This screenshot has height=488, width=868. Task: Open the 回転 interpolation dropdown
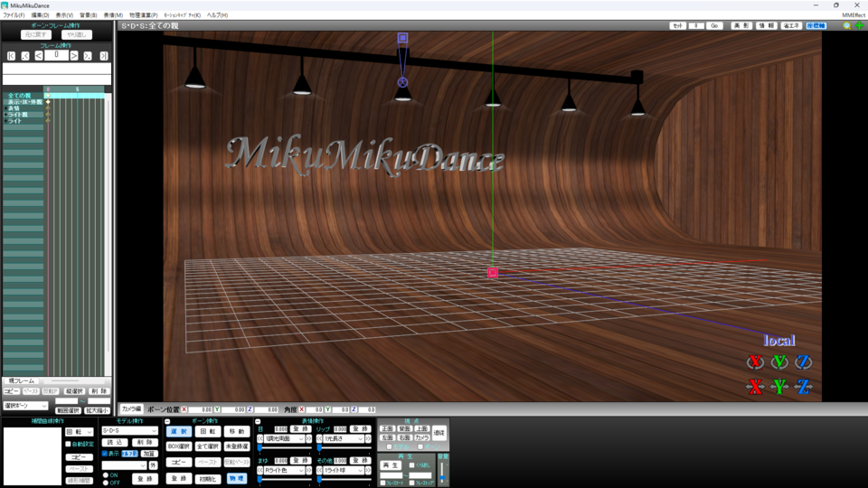pos(80,432)
